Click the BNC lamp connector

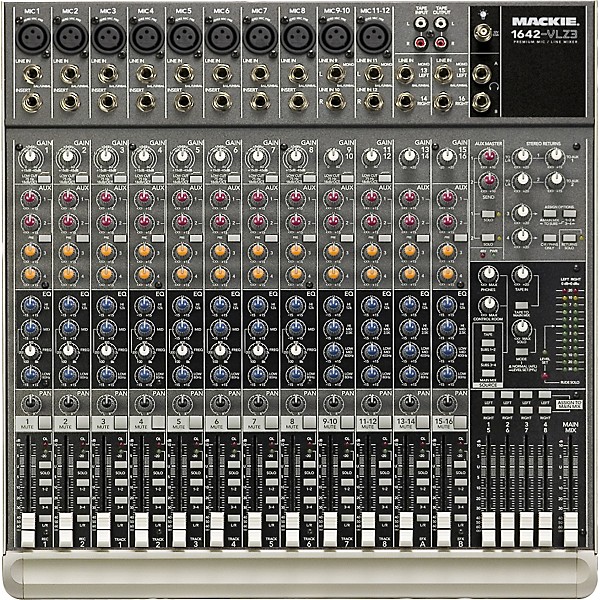click(x=483, y=32)
